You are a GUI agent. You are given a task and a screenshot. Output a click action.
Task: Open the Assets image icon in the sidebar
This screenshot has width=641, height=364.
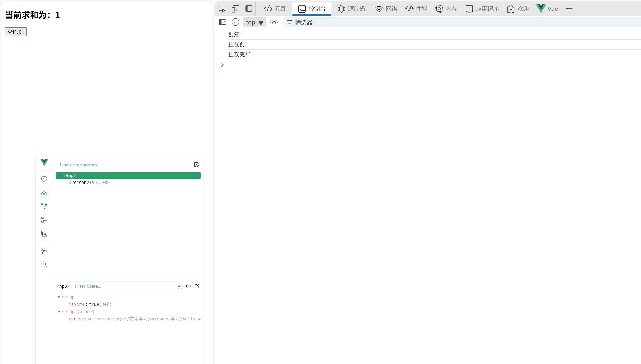(x=44, y=233)
